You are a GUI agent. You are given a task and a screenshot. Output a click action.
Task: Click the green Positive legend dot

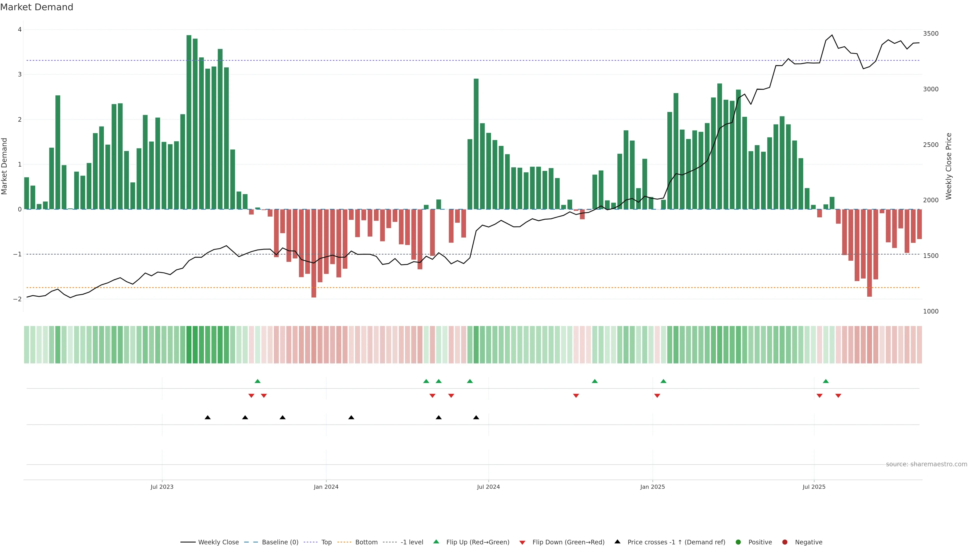(738, 542)
